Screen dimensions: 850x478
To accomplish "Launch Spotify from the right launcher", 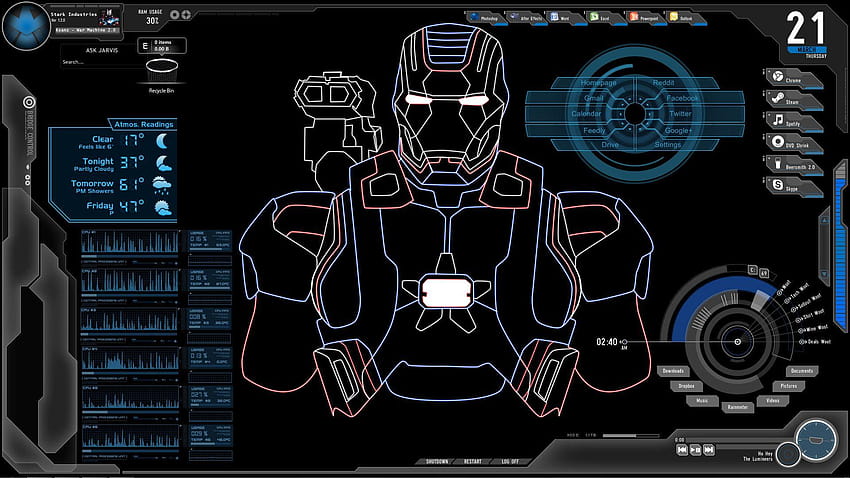I will pos(793,121).
